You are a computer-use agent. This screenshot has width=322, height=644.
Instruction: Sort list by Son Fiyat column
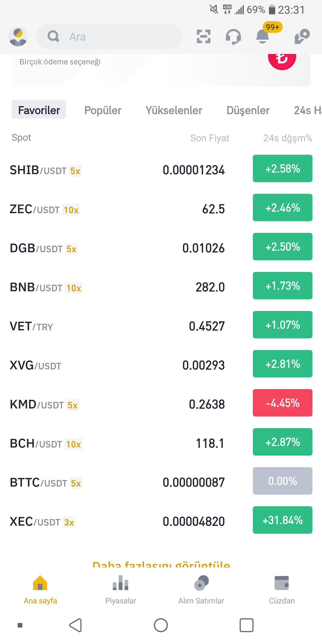[210, 138]
